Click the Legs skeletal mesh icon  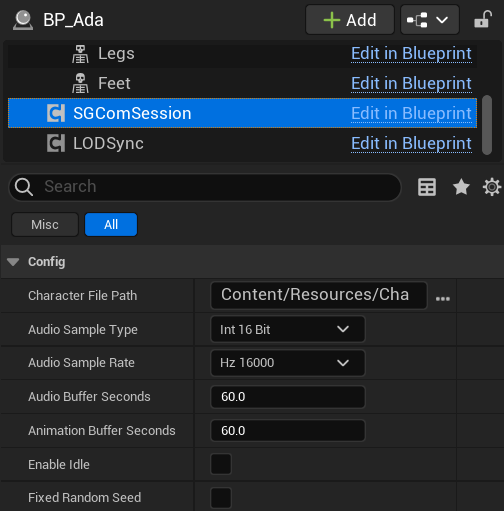tap(80, 54)
